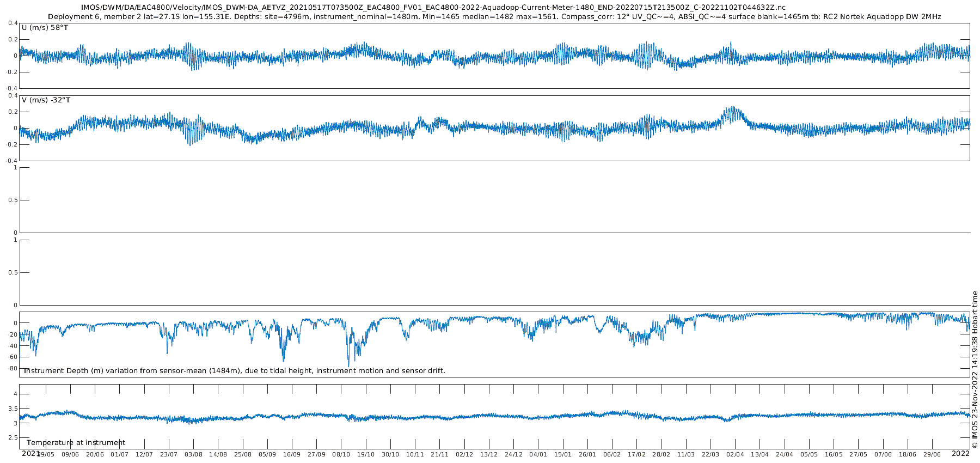Viewport: 980px width, 463px height.
Task: Click the '15/01' date tick label
Action: (563, 454)
